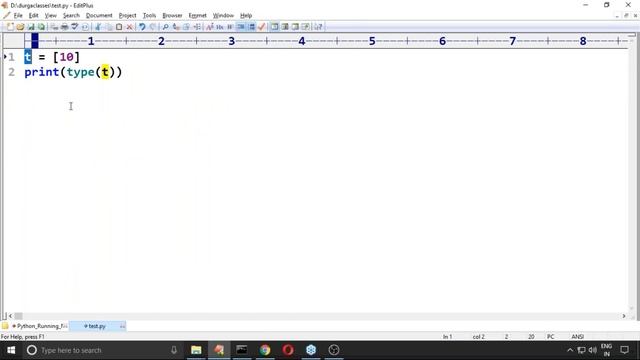Click ruler marker 4 at the top
Screen dimensions: 640x360
[302, 41]
